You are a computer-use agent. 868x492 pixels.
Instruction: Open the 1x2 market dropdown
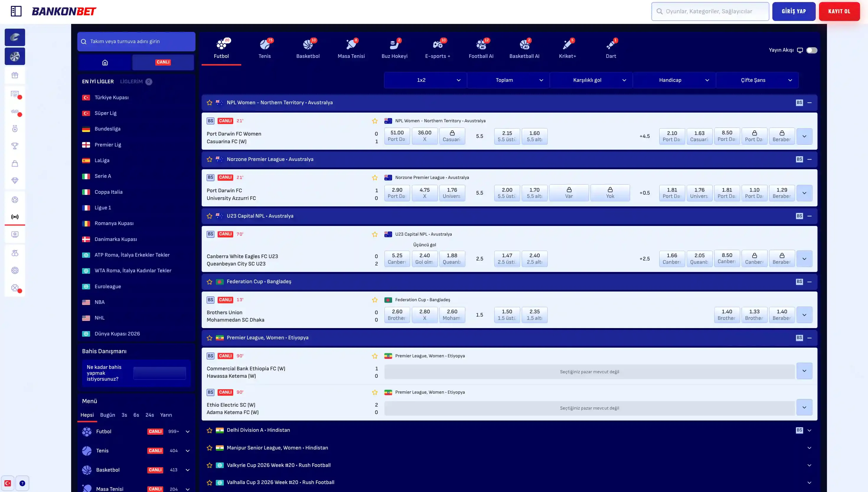425,80
